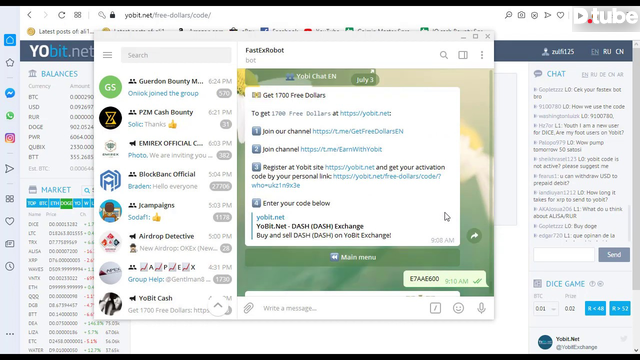
Task: Open the market search magnifier
Action: point(87,190)
